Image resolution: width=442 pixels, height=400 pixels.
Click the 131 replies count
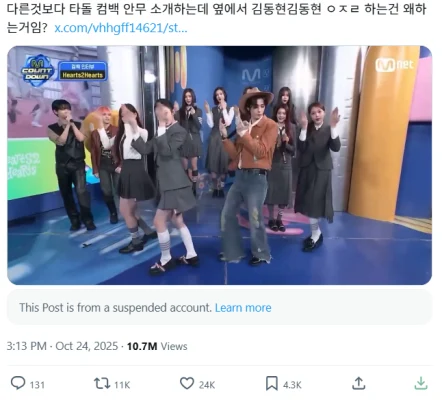point(37,385)
